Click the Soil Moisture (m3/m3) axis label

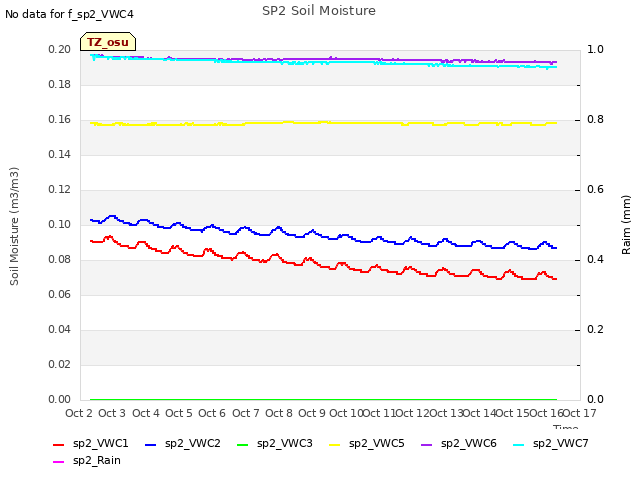pos(14,226)
